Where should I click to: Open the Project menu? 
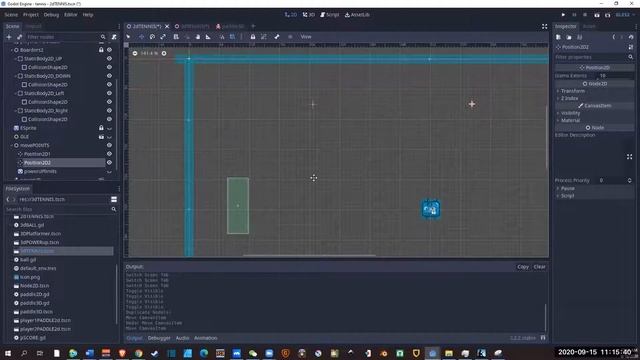31,15
